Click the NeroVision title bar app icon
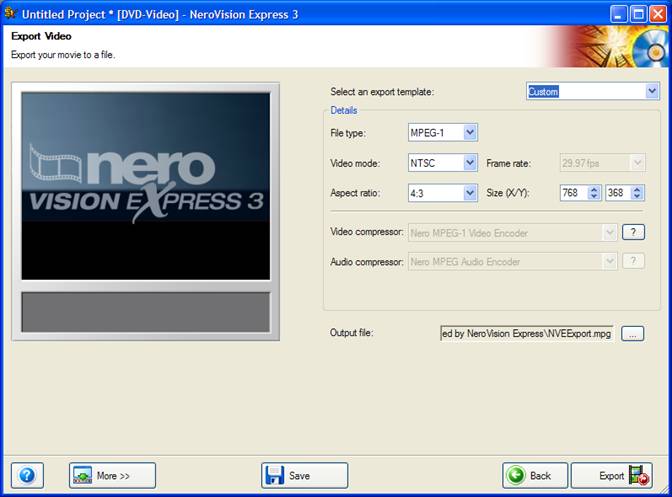Image resolution: width=672 pixels, height=497 pixels. 10,13
